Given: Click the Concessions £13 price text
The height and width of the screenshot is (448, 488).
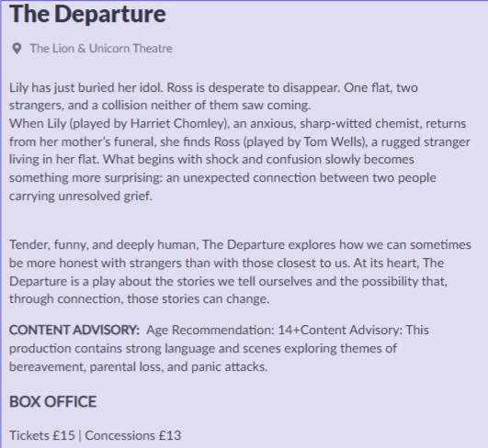Looking at the screenshot, I should 133,435.
